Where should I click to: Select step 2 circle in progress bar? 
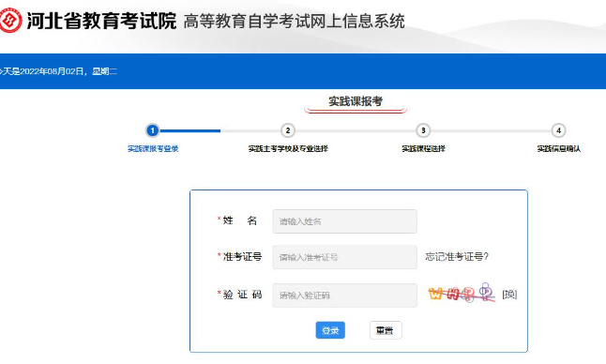point(288,130)
